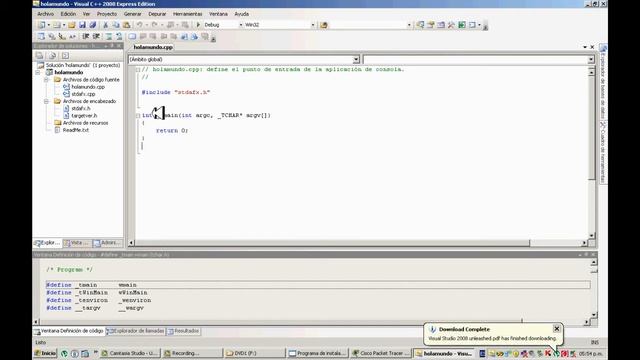This screenshot has height=360, width=640.
Task: Click the return 0; code line
Action: (x=172, y=131)
